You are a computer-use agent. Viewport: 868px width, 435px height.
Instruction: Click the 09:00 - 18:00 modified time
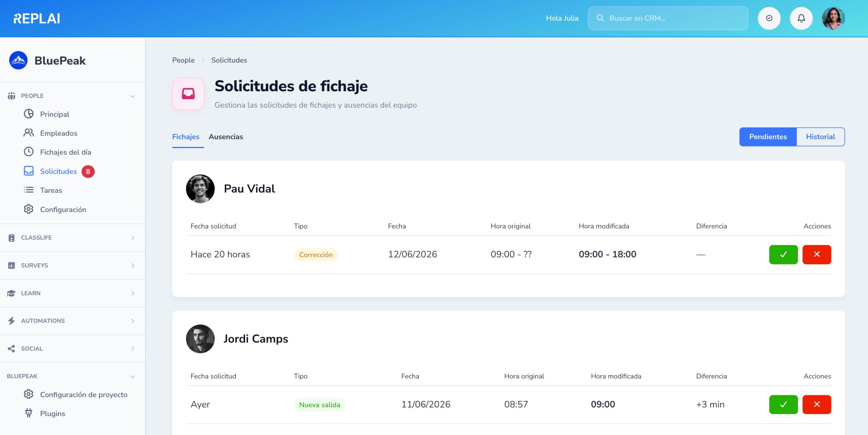(x=607, y=254)
